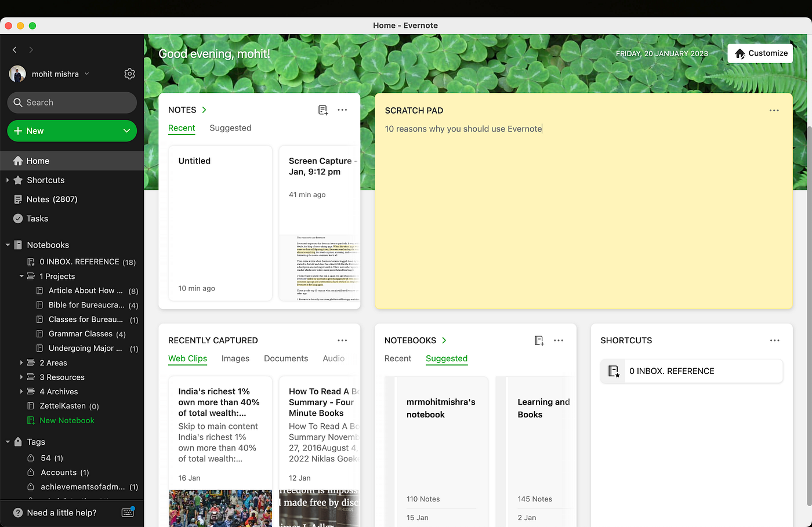Screen dimensions: 812x527
Task: Open the Screen Capture note card
Action: [x=320, y=223]
